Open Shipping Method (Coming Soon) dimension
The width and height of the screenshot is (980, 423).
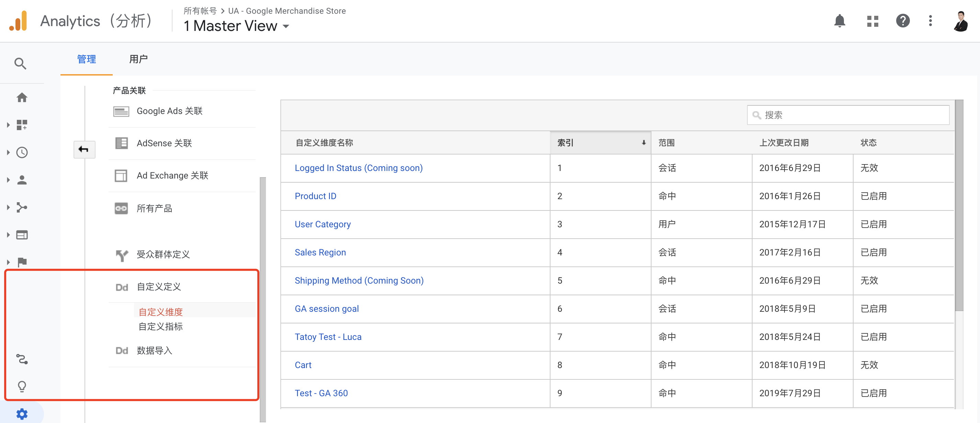point(359,281)
